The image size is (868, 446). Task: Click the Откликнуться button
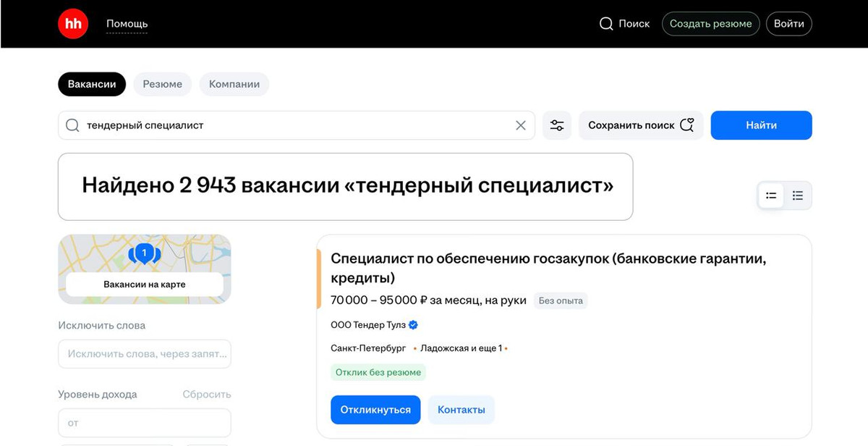375,410
